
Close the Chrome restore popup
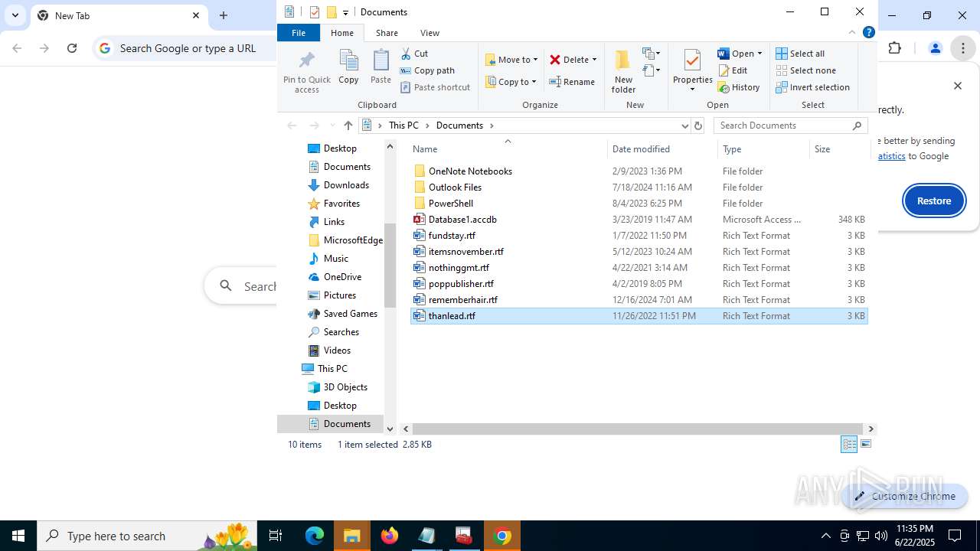(957, 86)
